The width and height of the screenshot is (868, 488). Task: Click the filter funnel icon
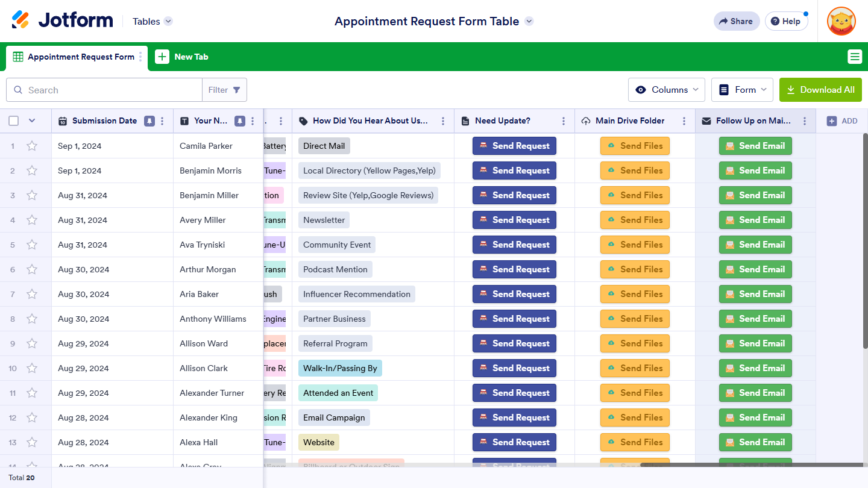point(236,90)
